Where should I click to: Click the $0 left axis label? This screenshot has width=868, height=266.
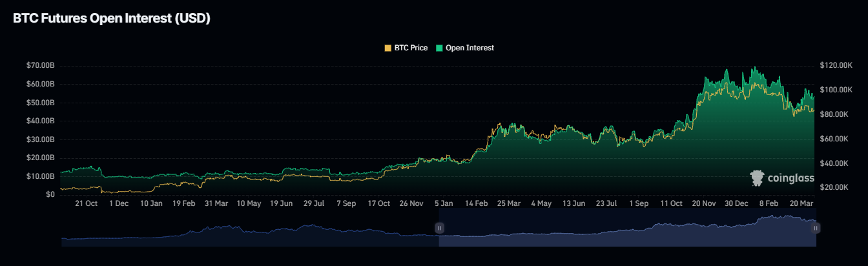point(50,194)
